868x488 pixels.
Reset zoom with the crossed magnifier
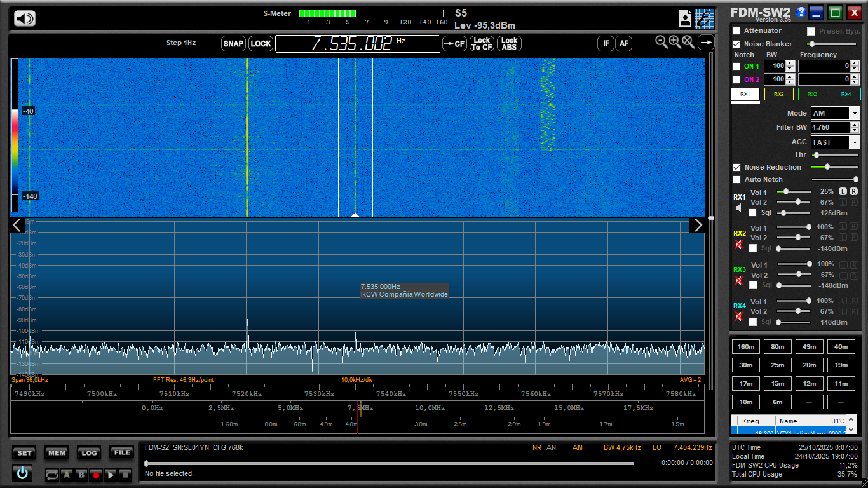click(688, 42)
